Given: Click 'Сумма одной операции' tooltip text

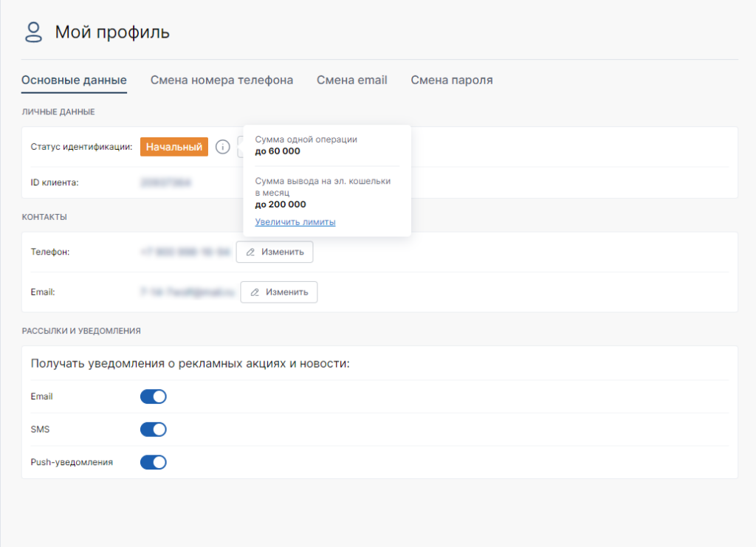Looking at the screenshot, I should pos(306,140).
